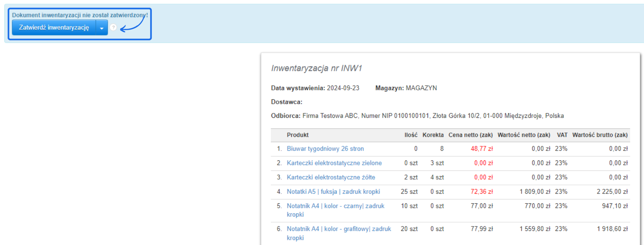Click the VAT column header

pyautogui.click(x=562, y=135)
